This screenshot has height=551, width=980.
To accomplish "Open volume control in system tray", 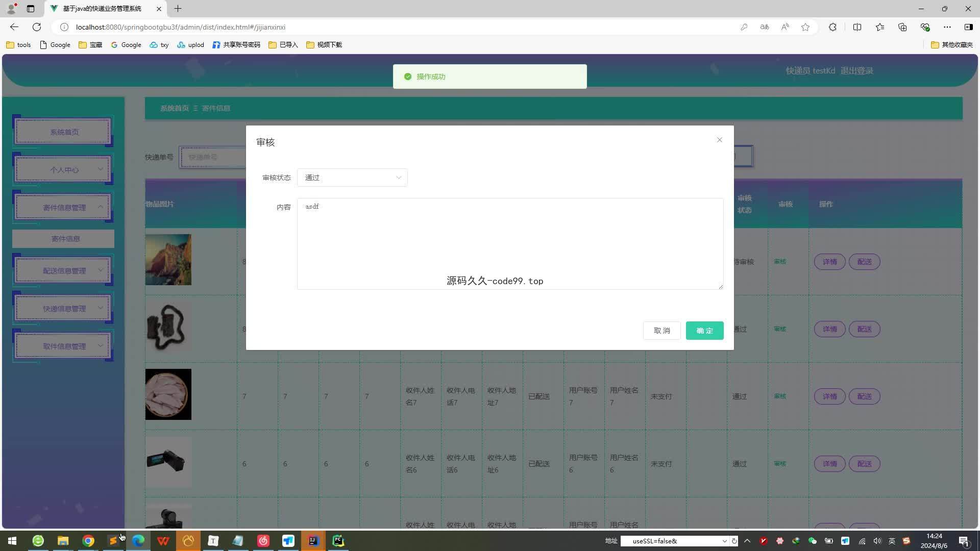I will 877,541.
